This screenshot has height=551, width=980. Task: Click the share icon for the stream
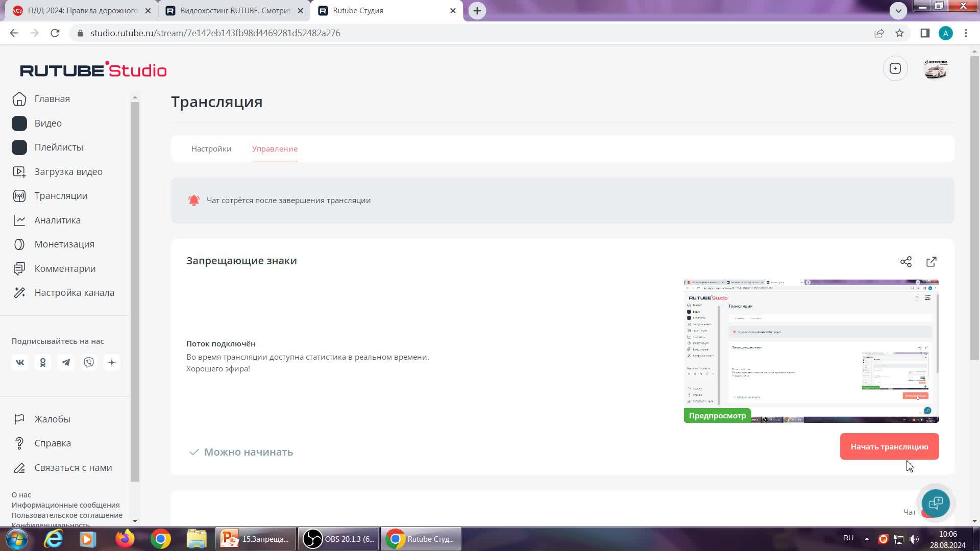(x=905, y=262)
